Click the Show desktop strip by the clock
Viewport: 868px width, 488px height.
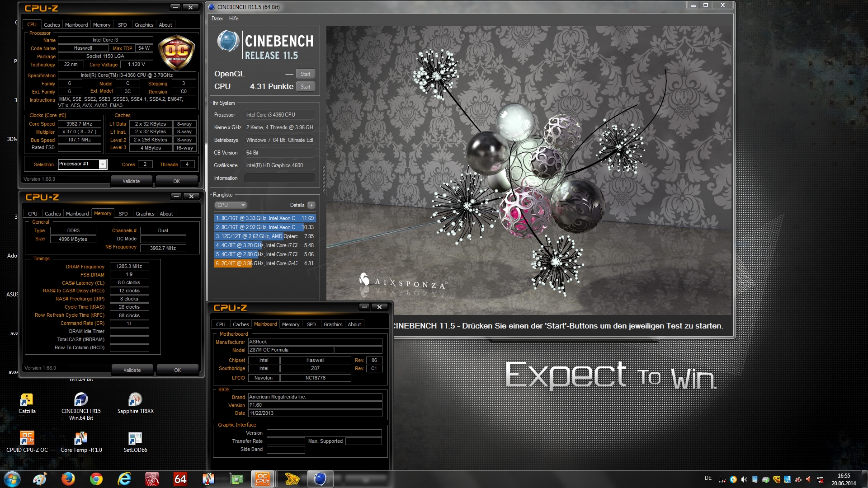click(x=864, y=479)
